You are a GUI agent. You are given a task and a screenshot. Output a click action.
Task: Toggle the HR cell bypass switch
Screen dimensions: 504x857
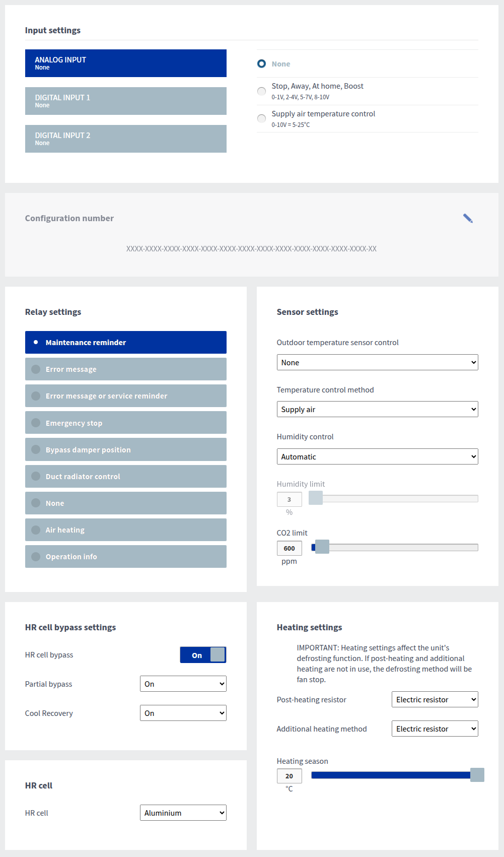(203, 655)
